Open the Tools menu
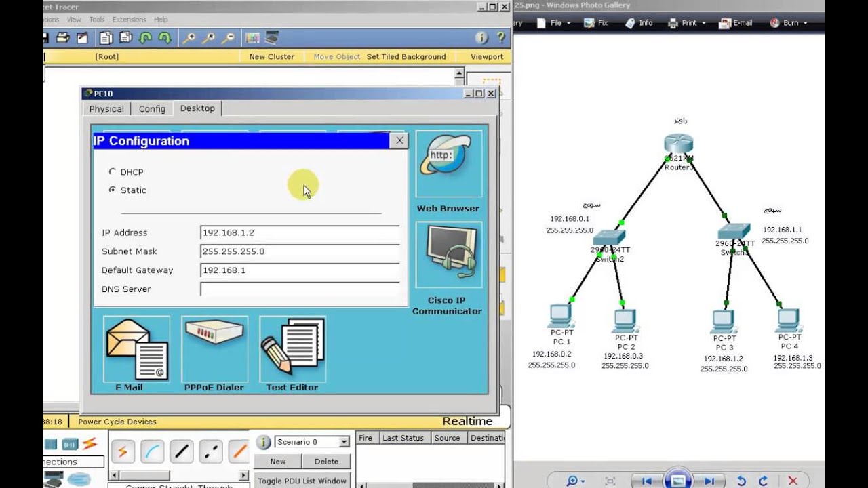Image resolution: width=868 pixels, height=488 pixels. coord(97,20)
